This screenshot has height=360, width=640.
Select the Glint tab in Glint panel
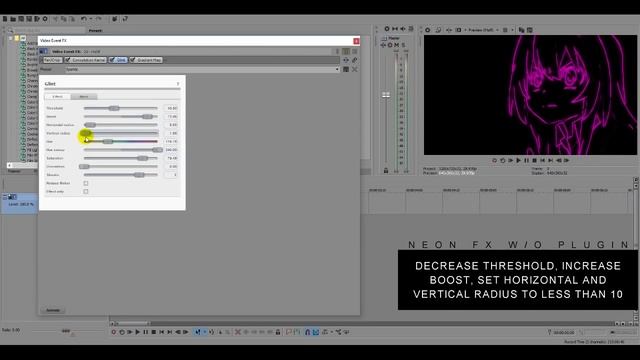(x=58, y=97)
